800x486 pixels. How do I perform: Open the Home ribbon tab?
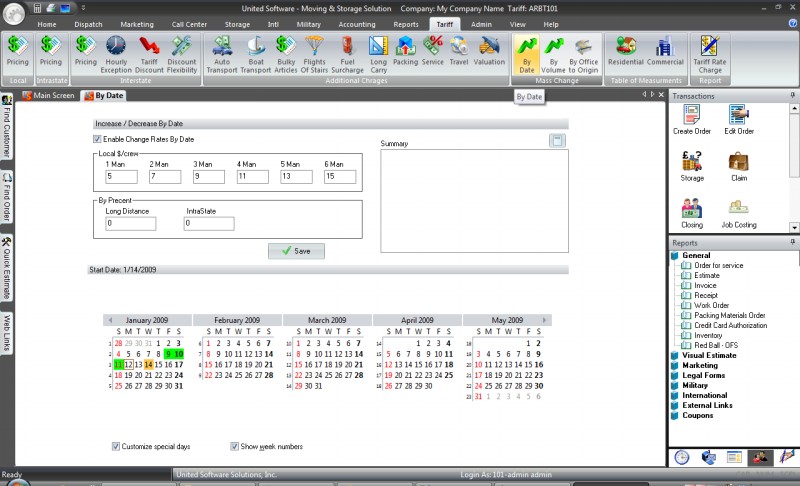click(46, 24)
